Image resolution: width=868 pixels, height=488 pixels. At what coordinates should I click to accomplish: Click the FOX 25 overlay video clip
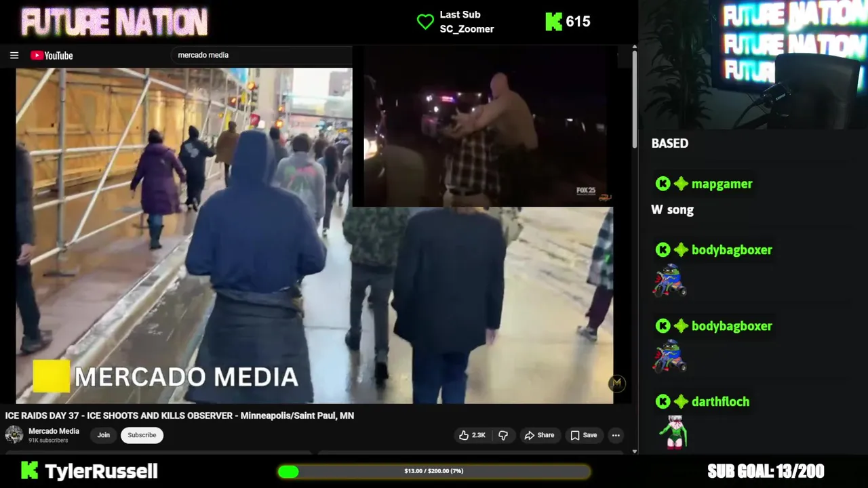coord(484,127)
